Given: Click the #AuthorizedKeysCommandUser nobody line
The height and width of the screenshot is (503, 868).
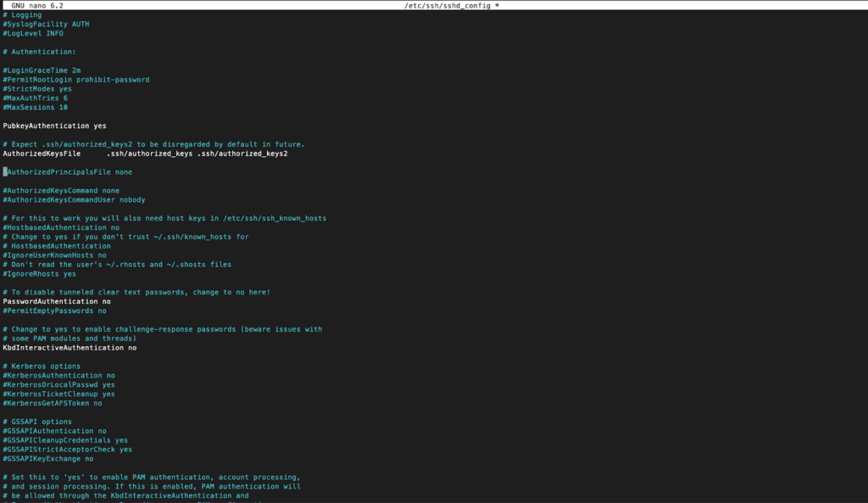Looking at the screenshot, I should coord(74,200).
